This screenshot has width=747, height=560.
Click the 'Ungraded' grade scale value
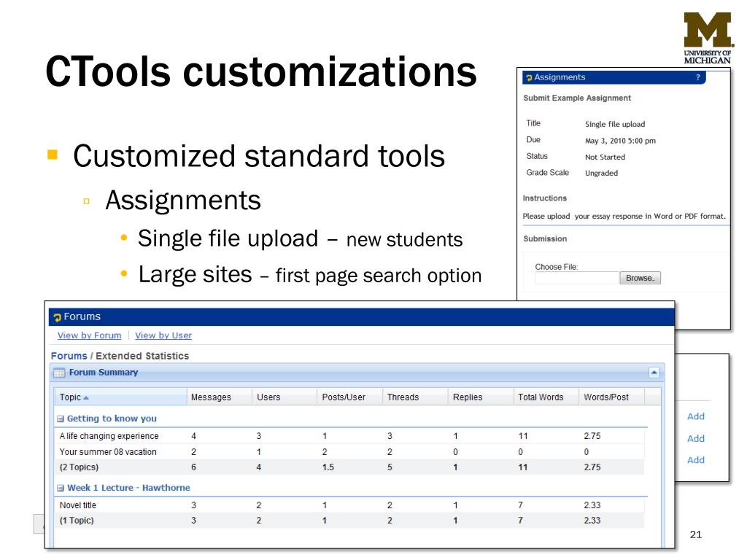click(x=601, y=174)
